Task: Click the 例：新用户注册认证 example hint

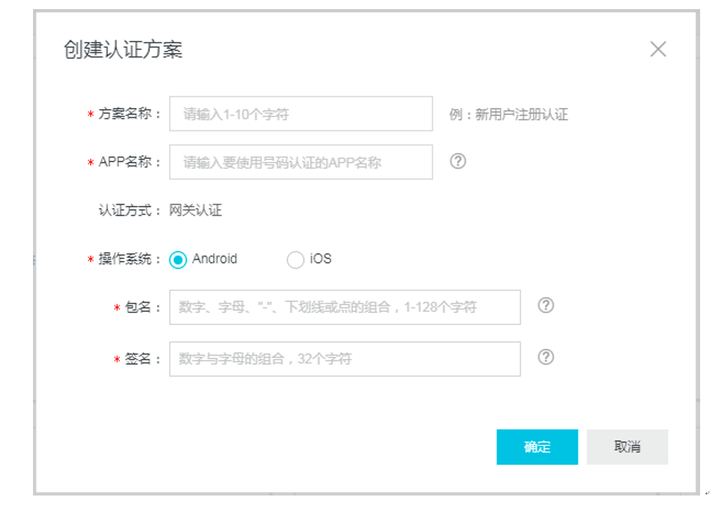Action: 508,114
